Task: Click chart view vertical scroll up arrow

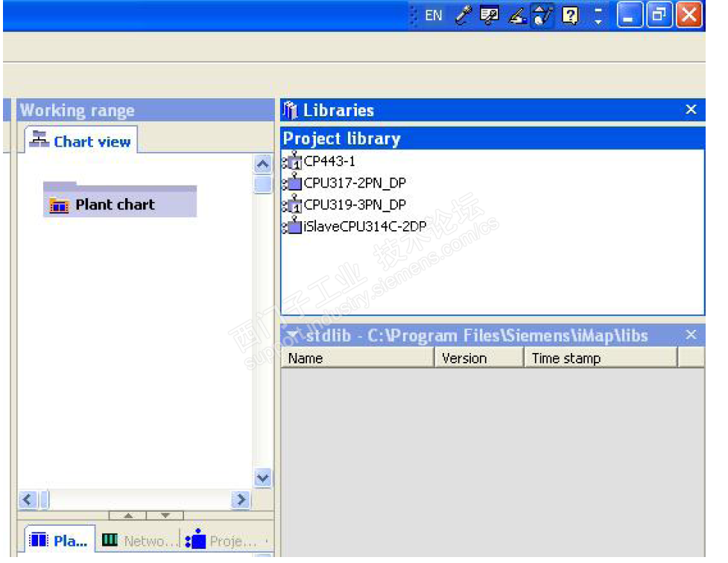Action: 263,164
